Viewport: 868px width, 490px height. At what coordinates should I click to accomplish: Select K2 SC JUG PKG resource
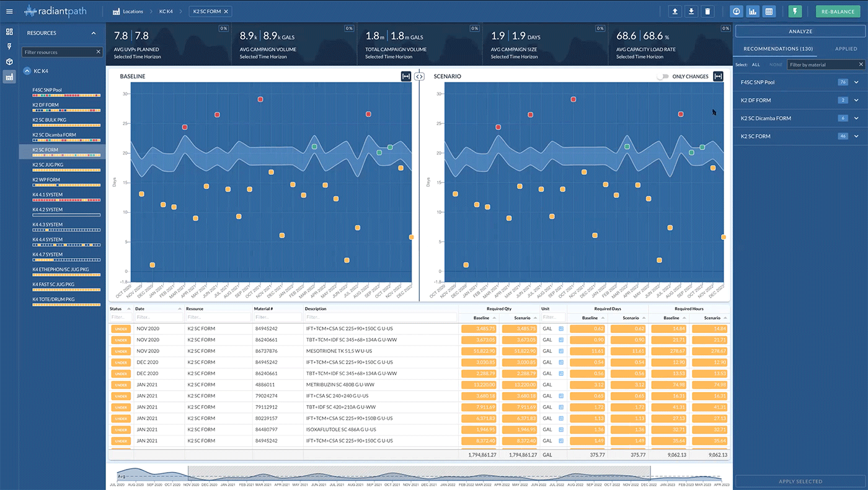point(48,164)
